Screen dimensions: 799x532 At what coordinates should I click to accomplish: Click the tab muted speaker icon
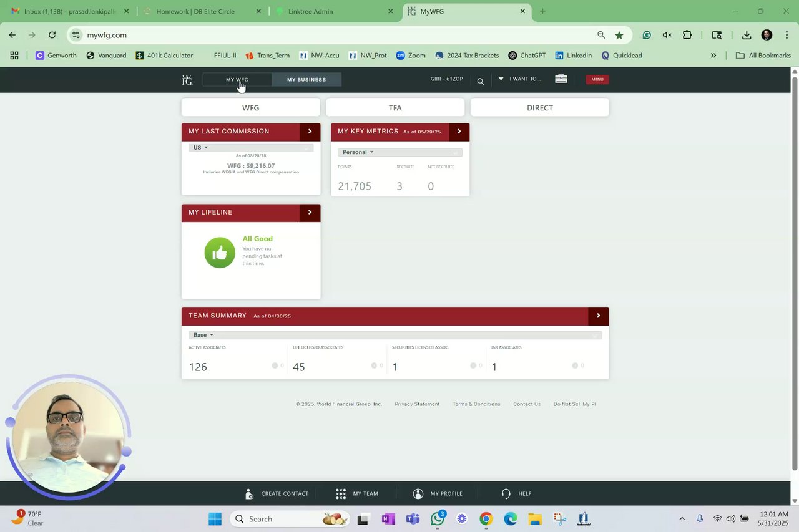point(667,36)
